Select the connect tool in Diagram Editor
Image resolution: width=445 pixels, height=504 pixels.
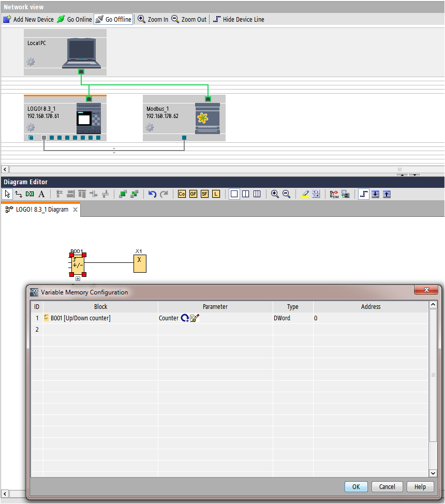point(19,194)
